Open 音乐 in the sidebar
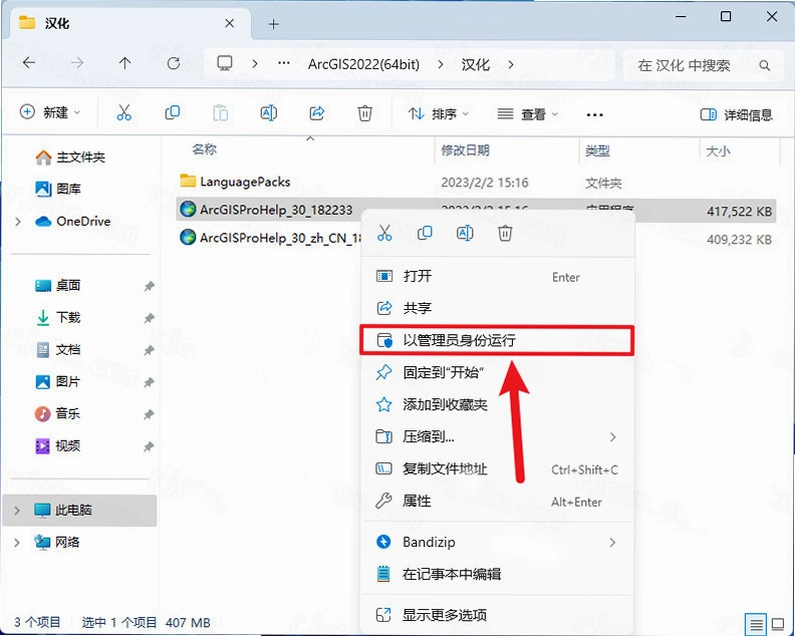The height and width of the screenshot is (636, 795). click(x=58, y=414)
